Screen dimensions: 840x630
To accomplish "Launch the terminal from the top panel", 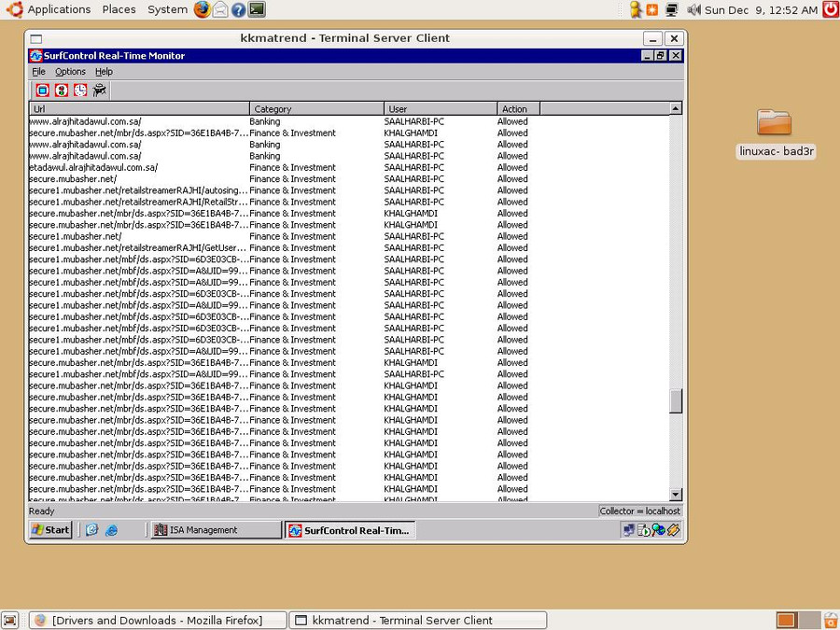I will click(x=258, y=9).
